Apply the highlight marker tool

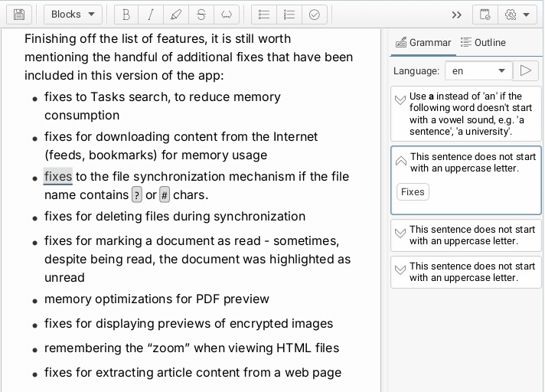[x=176, y=15]
